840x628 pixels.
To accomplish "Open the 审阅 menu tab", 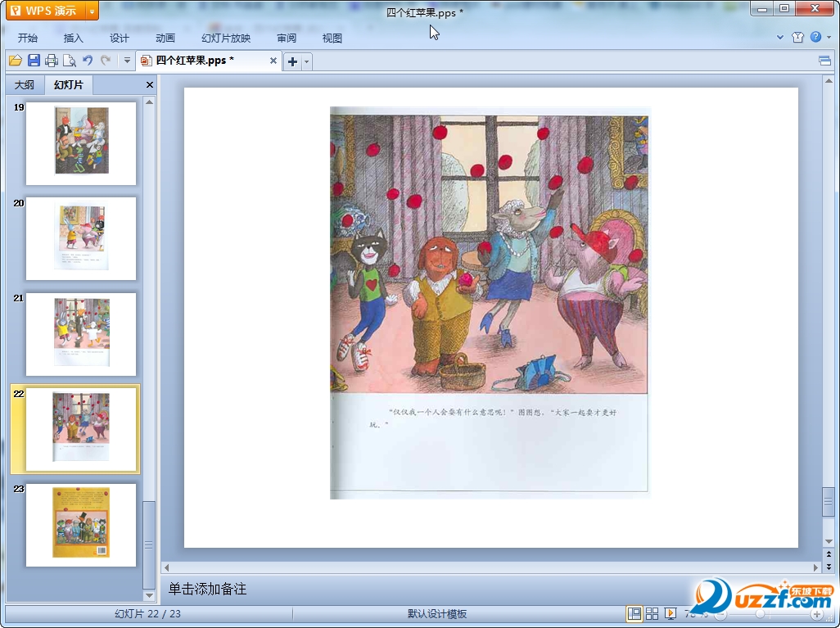I will pos(287,38).
